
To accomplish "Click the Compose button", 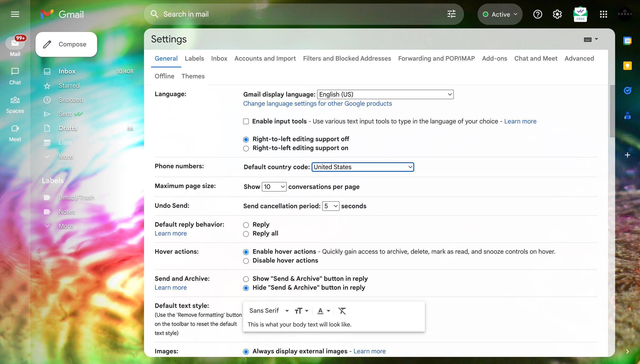I will (x=66, y=44).
